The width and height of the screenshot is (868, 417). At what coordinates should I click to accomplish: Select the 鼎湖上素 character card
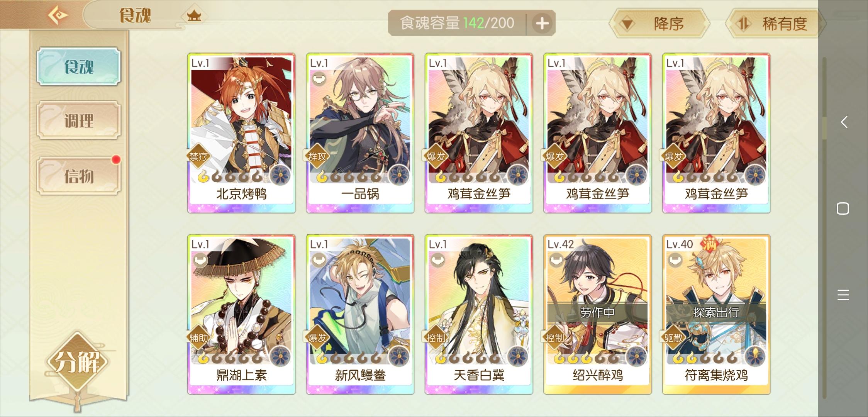click(241, 314)
